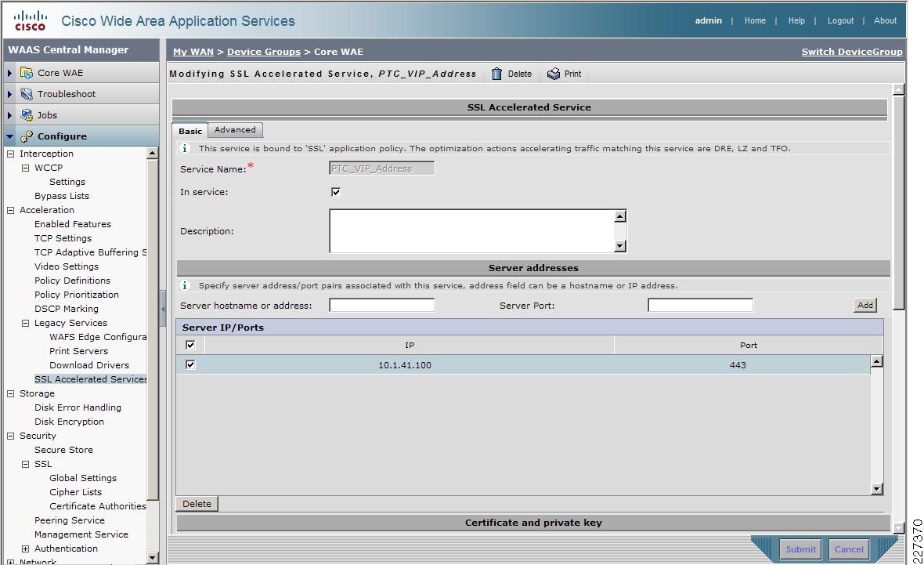Image resolution: width=924 pixels, height=565 pixels.
Task: Collapse the Legacy Services tree node
Action: tap(25, 323)
